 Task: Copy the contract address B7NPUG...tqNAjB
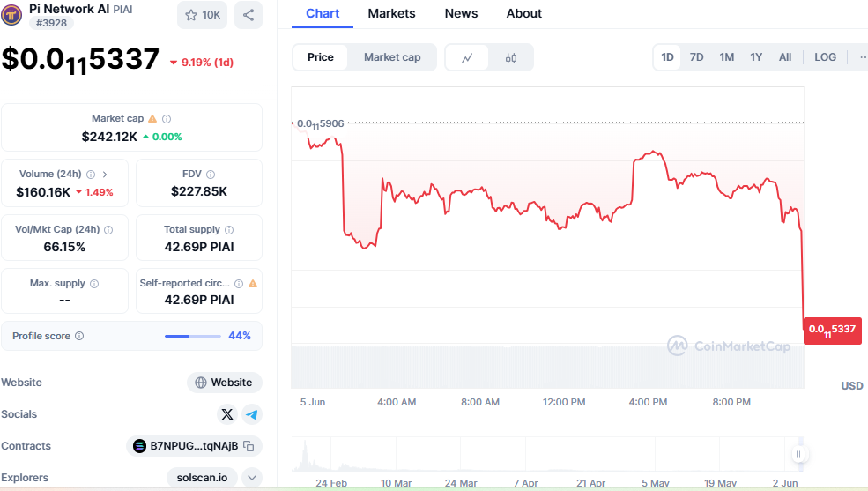pyautogui.click(x=249, y=446)
